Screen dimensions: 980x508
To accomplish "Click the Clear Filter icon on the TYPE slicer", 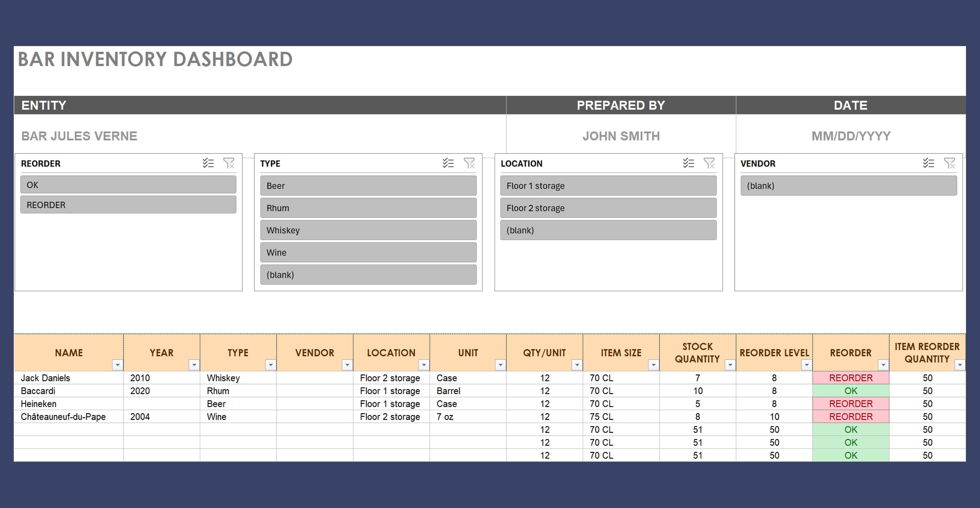I will coord(469,163).
